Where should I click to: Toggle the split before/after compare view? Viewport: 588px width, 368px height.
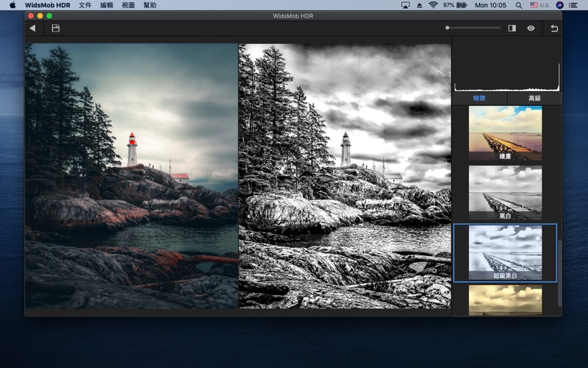pos(512,28)
